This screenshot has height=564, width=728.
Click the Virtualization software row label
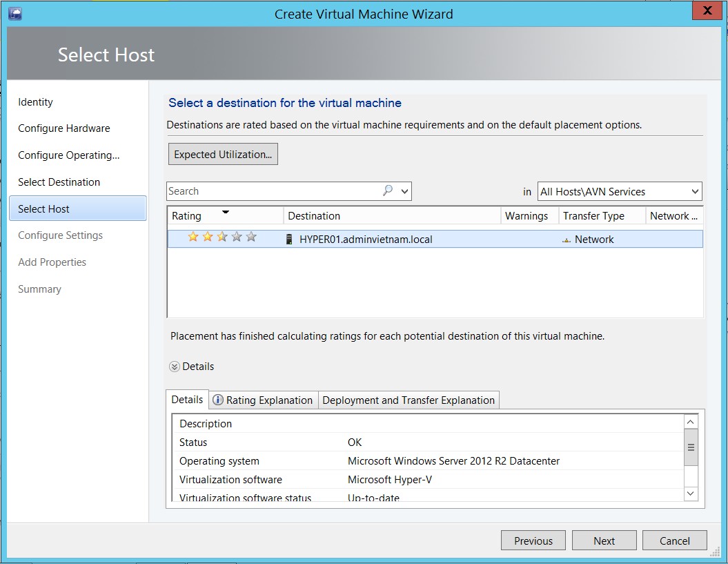230,480
